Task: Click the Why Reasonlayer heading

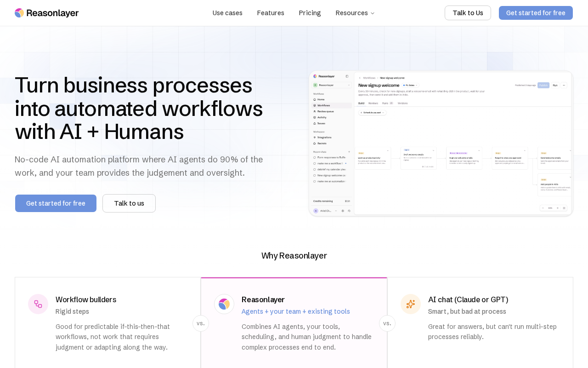Action: (x=294, y=256)
